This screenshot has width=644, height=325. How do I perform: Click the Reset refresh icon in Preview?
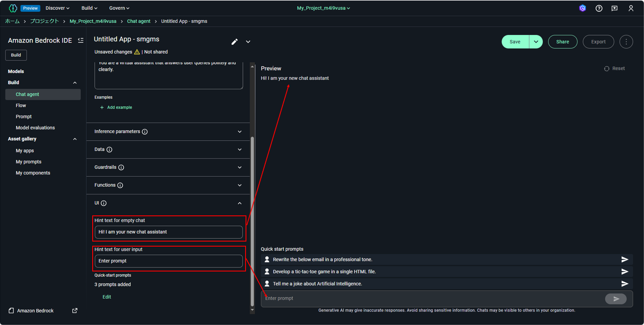click(x=607, y=69)
